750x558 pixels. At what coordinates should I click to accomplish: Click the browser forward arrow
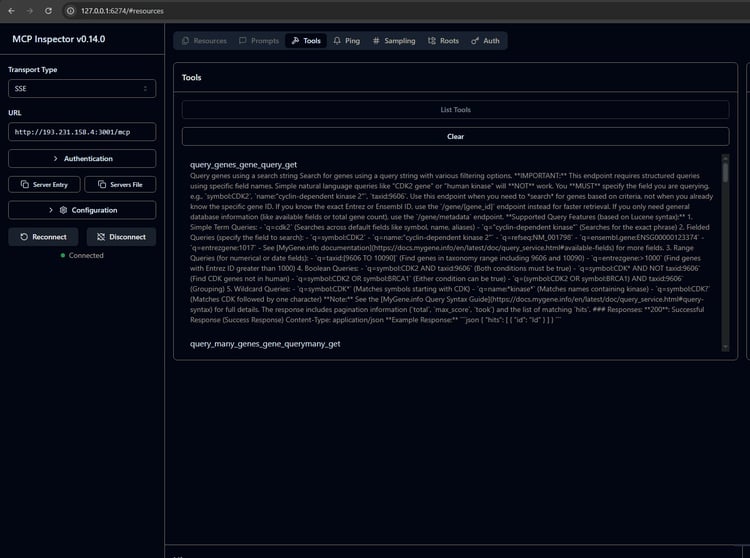30,11
